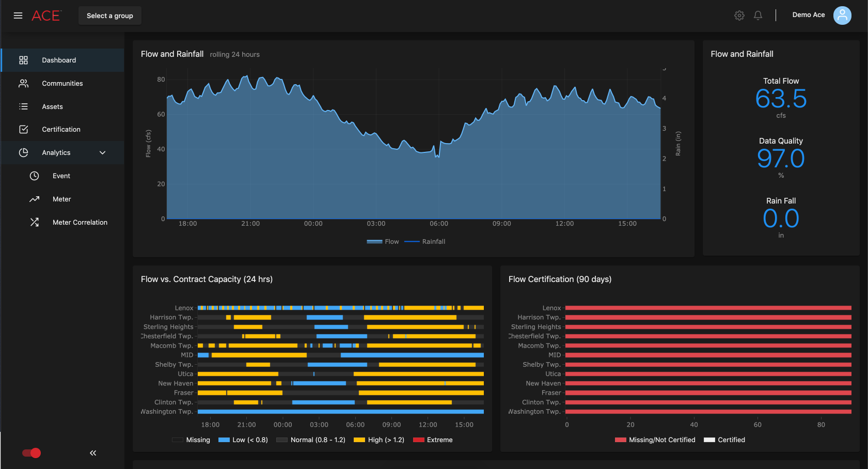This screenshot has width=868, height=469.
Task: Select the Meter Correlation crossing-arrows icon
Action: coord(34,222)
